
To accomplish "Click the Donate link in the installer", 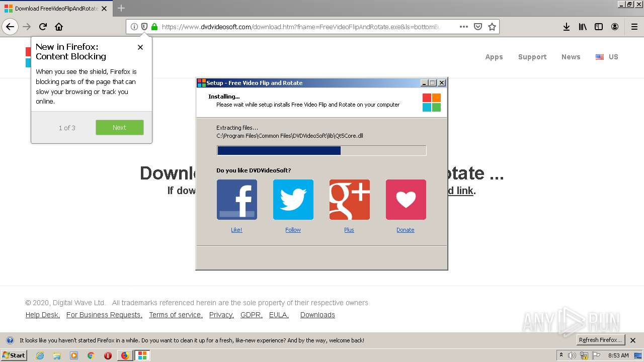I will click(406, 230).
